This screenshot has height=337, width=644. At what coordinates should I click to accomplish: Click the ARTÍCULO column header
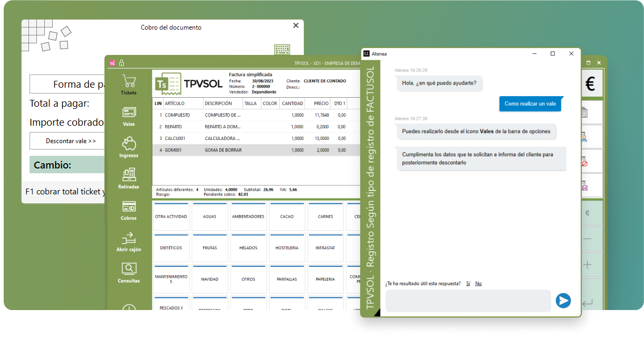(183, 104)
